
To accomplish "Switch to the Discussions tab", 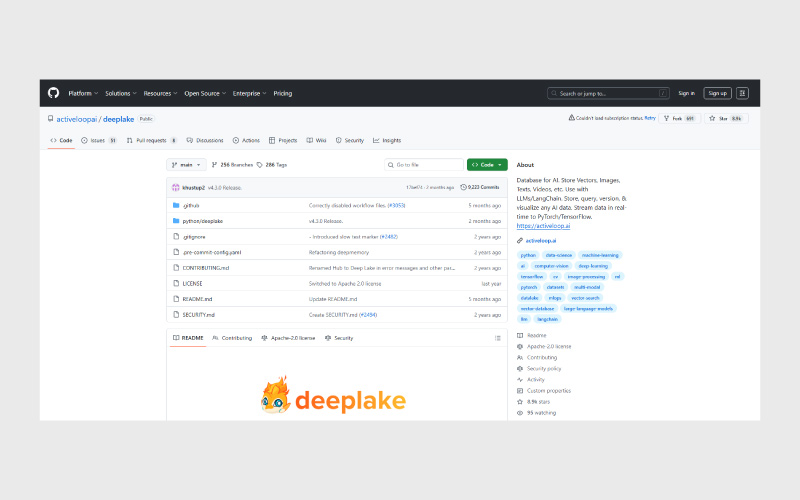I will [205, 140].
